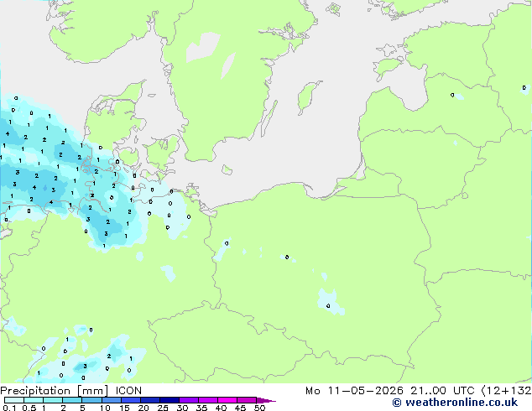
Task: Click the '(12+132' run offset text
Action: pyautogui.click(x=507, y=391)
